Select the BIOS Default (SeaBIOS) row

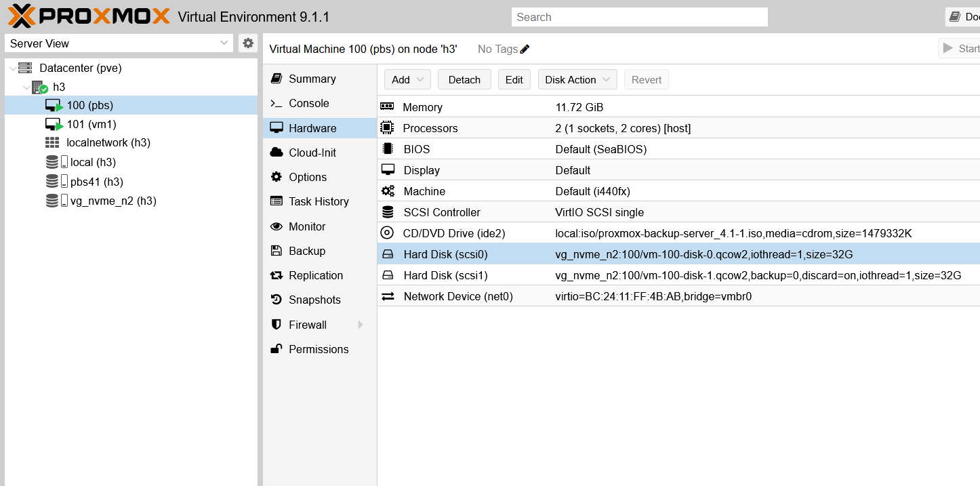tap(678, 149)
